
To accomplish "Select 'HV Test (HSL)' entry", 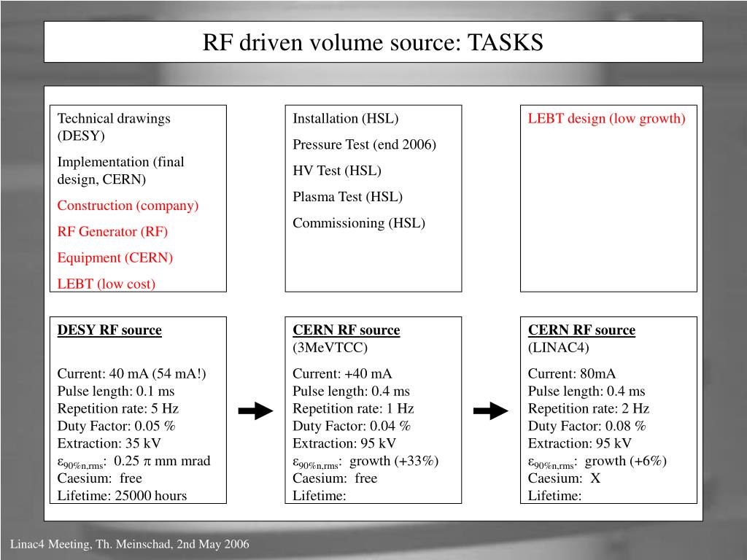I will point(337,171).
